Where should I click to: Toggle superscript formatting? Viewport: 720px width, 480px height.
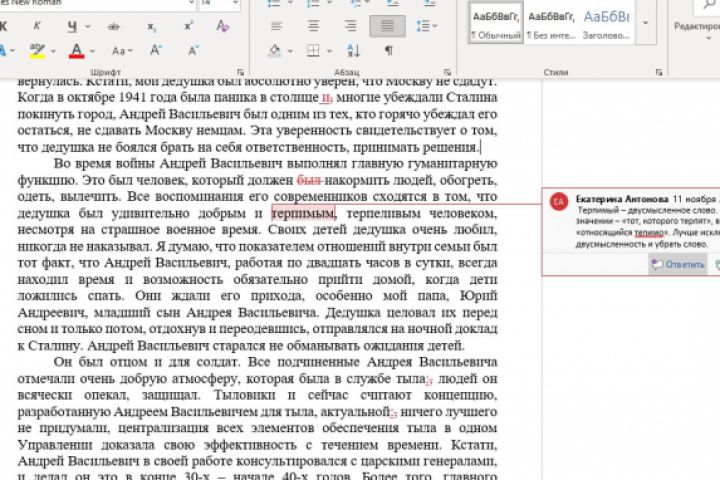188,26
